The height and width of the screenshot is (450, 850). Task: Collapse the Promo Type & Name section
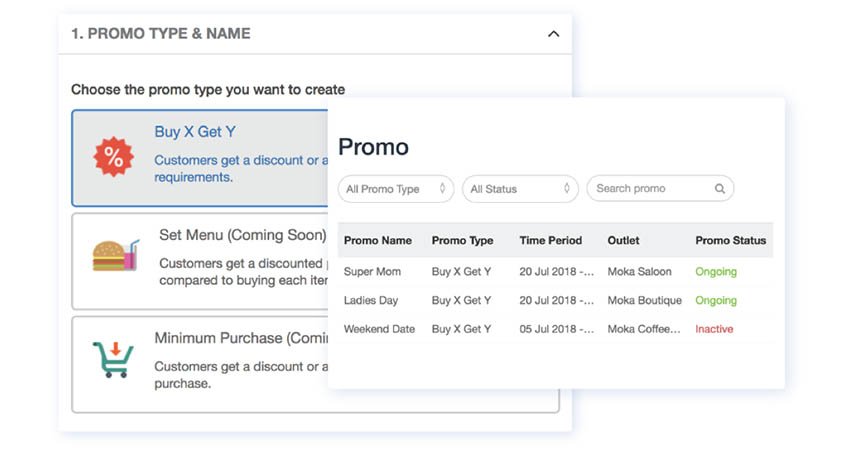[553, 34]
